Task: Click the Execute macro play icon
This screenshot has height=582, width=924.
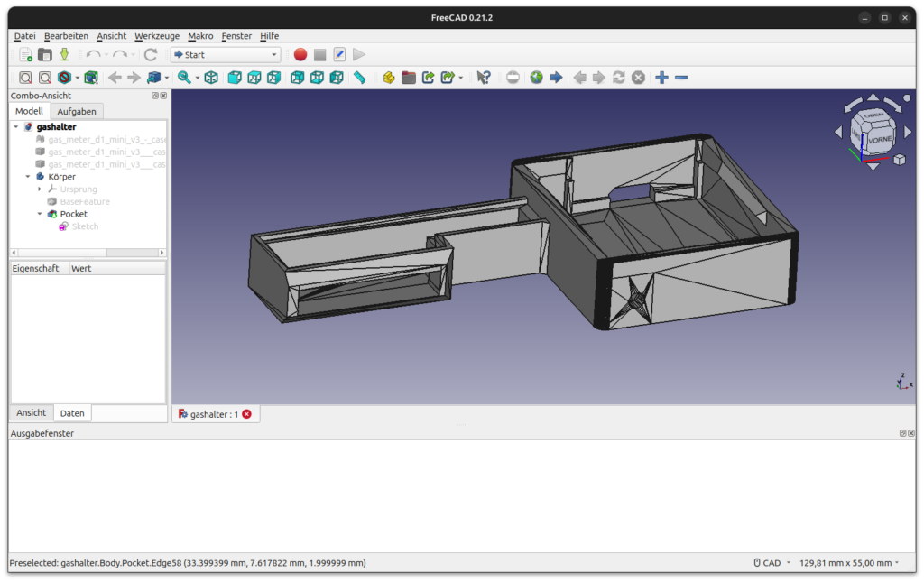Action: [358, 54]
